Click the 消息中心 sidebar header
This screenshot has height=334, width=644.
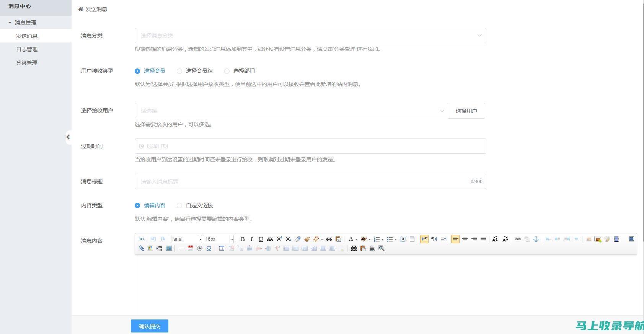pos(20,6)
